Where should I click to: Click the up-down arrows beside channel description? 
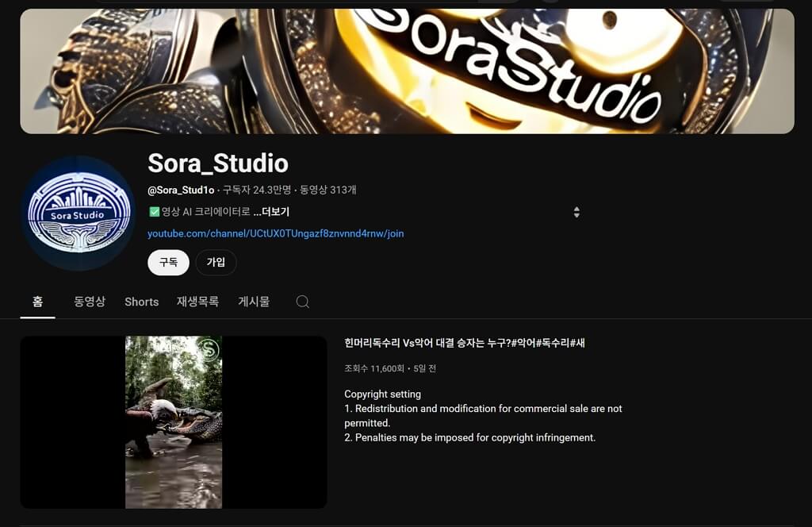click(x=576, y=212)
